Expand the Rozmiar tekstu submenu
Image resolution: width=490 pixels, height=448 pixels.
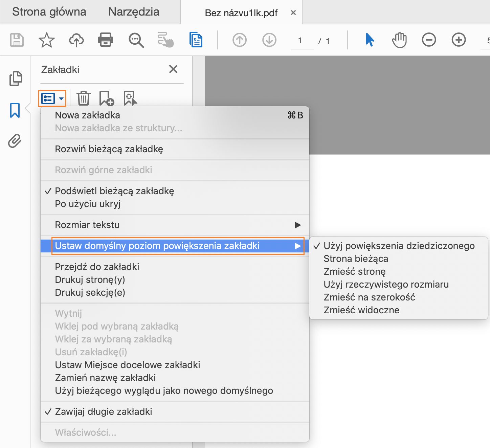[x=175, y=225]
